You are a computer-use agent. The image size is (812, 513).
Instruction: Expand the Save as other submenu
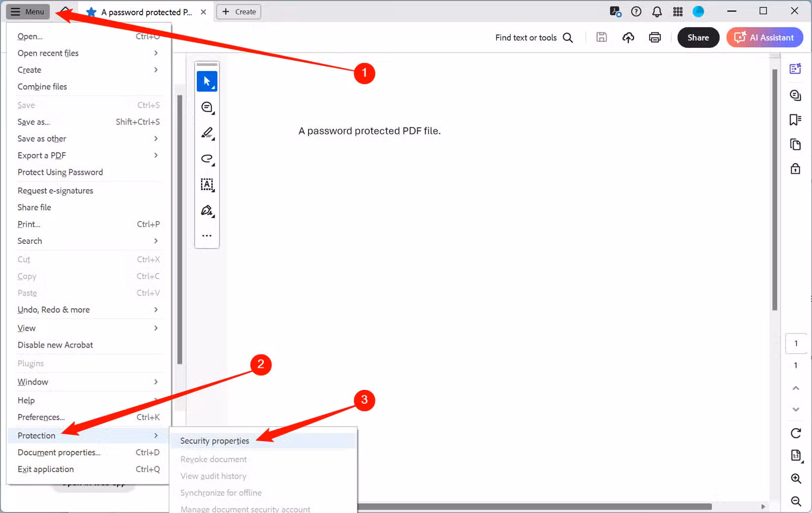point(41,138)
